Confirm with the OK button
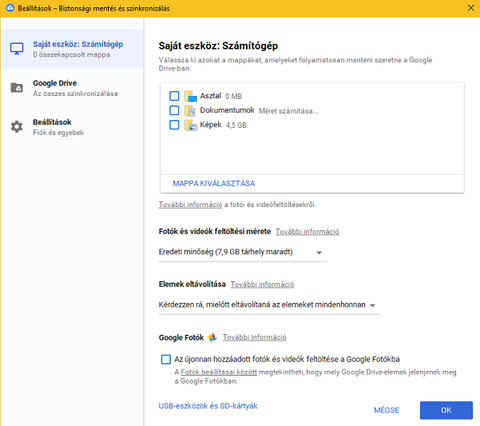The height and width of the screenshot is (426, 480). tap(446, 410)
